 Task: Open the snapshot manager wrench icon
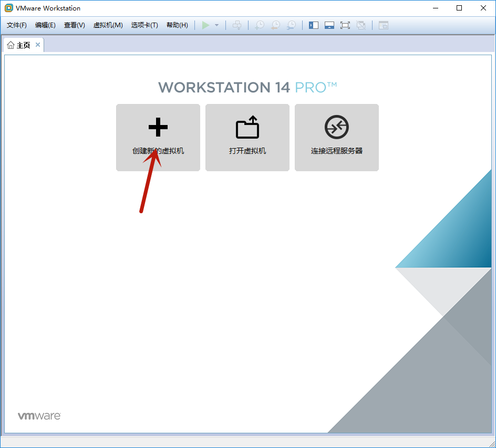291,25
